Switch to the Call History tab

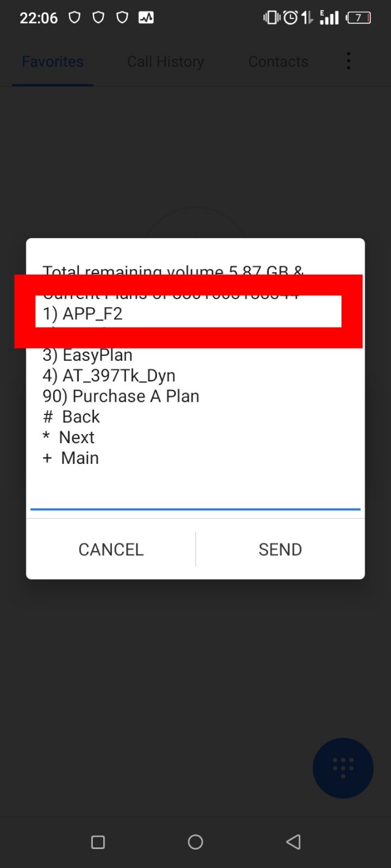click(166, 62)
